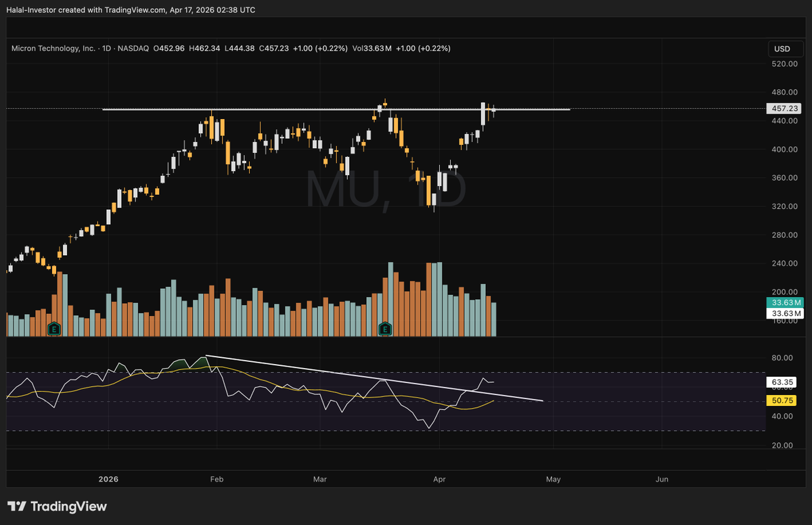This screenshot has width=812, height=525.
Task: Click the Halal-Investor attribution header text
Action: (x=132, y=10)
